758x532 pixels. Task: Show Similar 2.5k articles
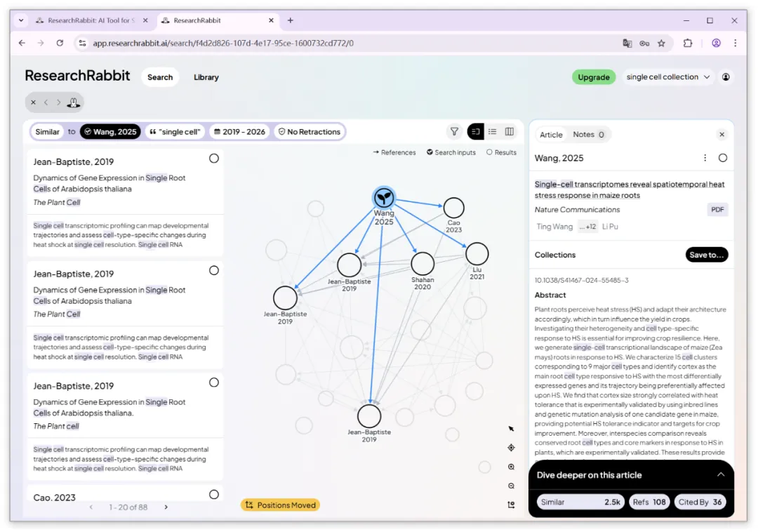580,502
